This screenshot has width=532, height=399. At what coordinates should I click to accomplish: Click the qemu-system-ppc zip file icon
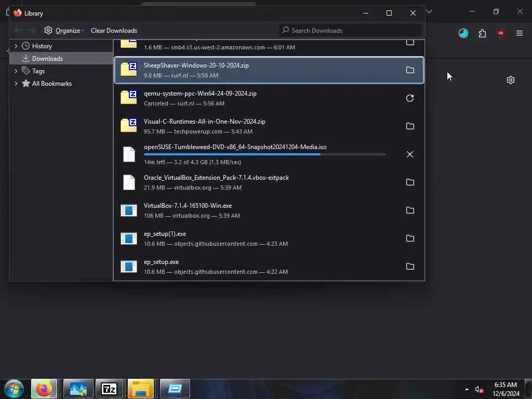(129, 97)
